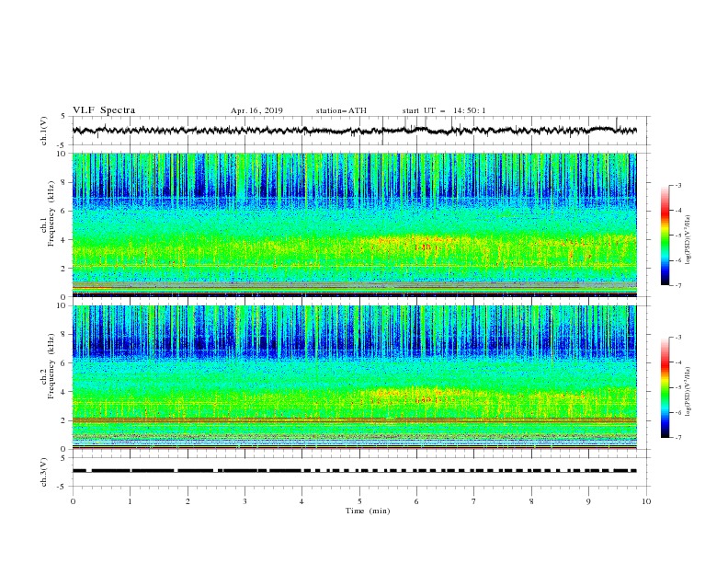Click the red intensity patch in ch.2 spectrogram
The width and height of the screenshot is (728, 563).
pos(427,399)
